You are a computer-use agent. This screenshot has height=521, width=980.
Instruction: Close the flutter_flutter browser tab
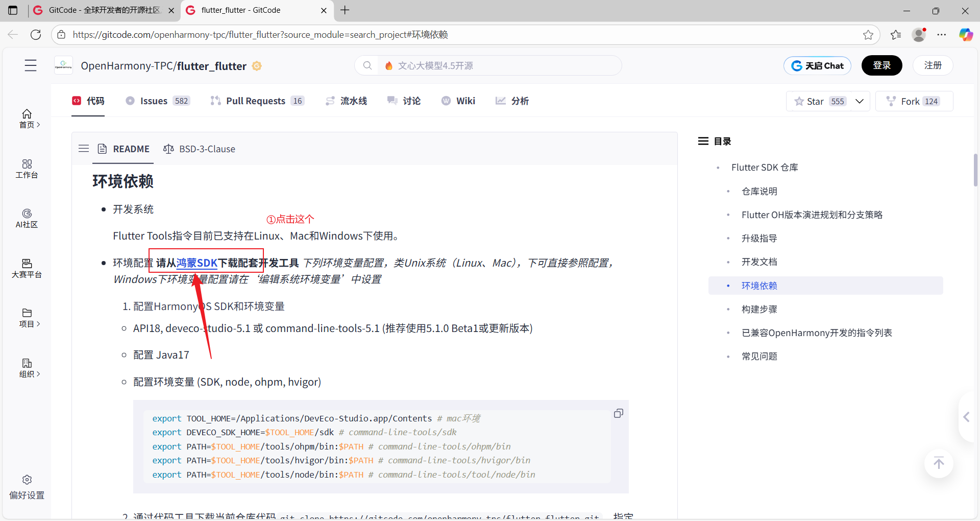(x=324, y=10)
